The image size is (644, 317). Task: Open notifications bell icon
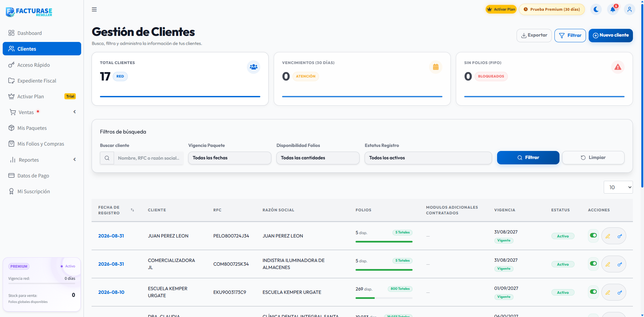pyautogui.click(x=613, y=9)
